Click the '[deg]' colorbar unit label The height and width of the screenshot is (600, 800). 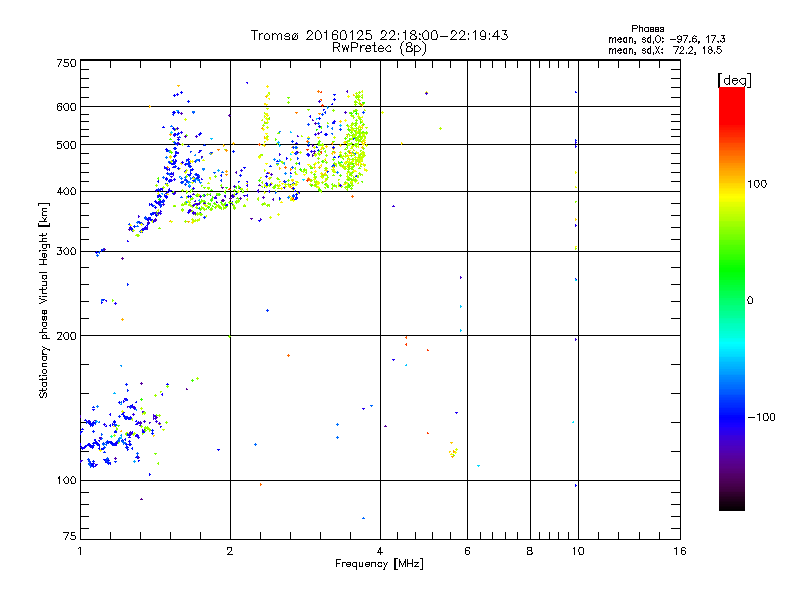pyautogui.click(x=734, y=80)
